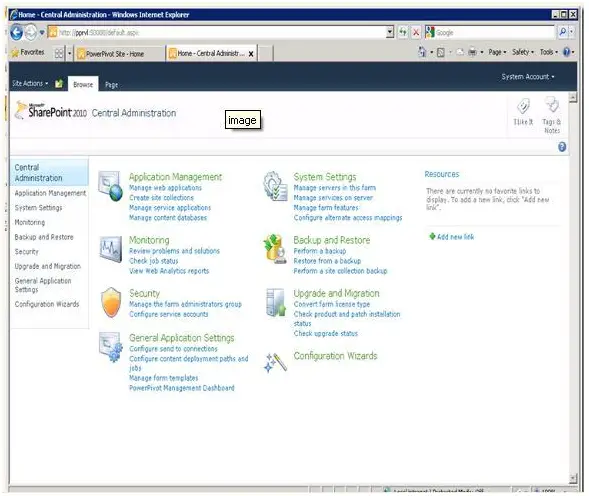
Task: Click the Print toolbar icon
Action: [472, 52]
